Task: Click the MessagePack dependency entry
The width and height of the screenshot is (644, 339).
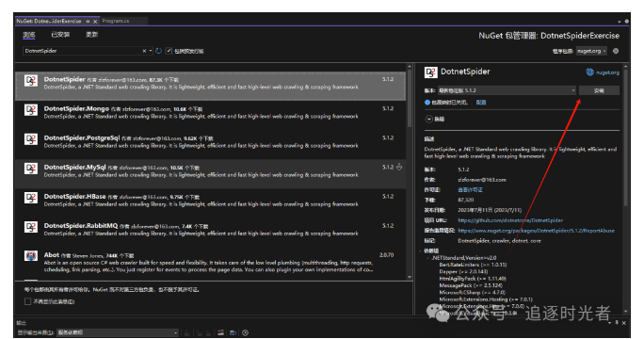Action: coord(471,285)
